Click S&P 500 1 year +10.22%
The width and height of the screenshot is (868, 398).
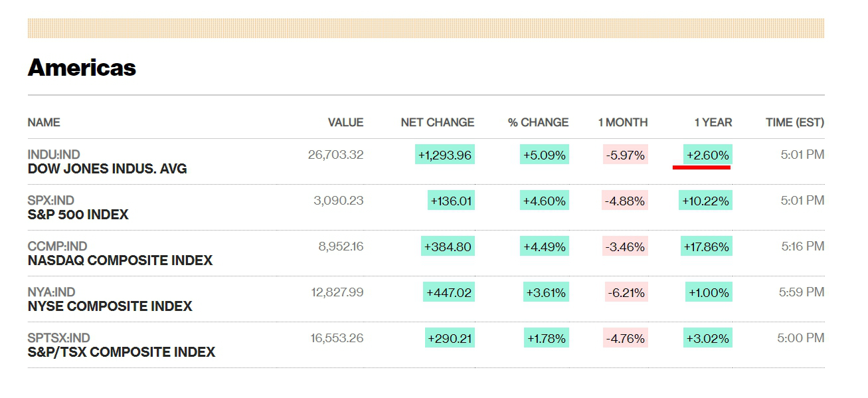(x=705, y=201)
